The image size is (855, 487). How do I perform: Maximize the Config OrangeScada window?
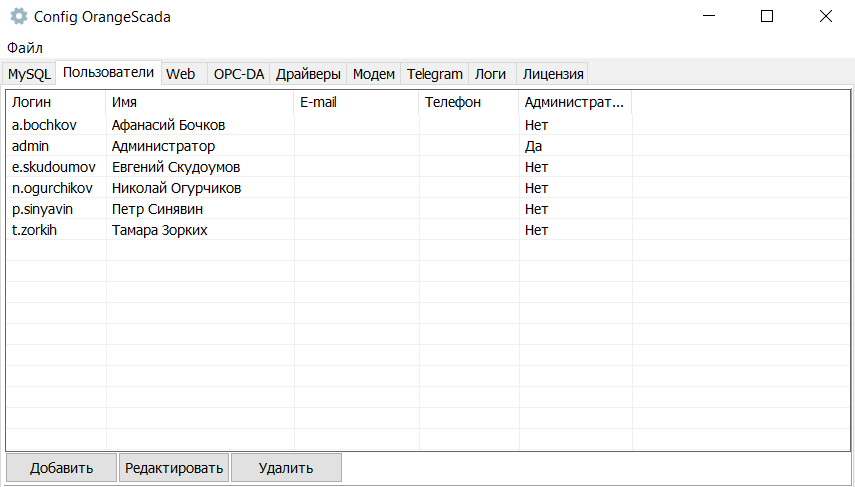(x=767, y=16)
